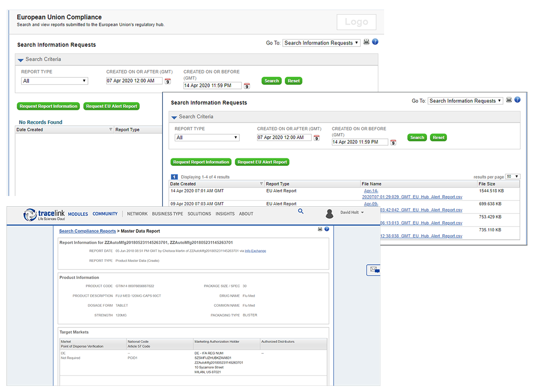Click the user avatar icon beside David Holt

[x=329, y=214]
